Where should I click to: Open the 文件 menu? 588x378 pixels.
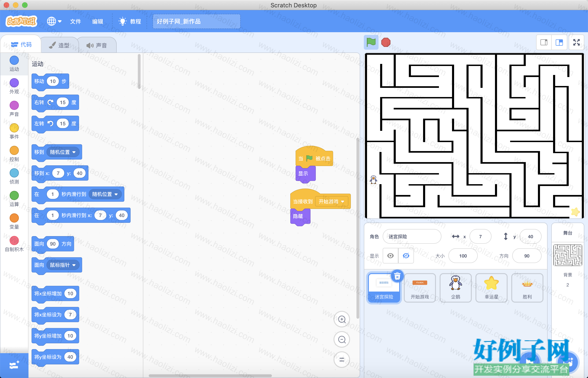75,22
